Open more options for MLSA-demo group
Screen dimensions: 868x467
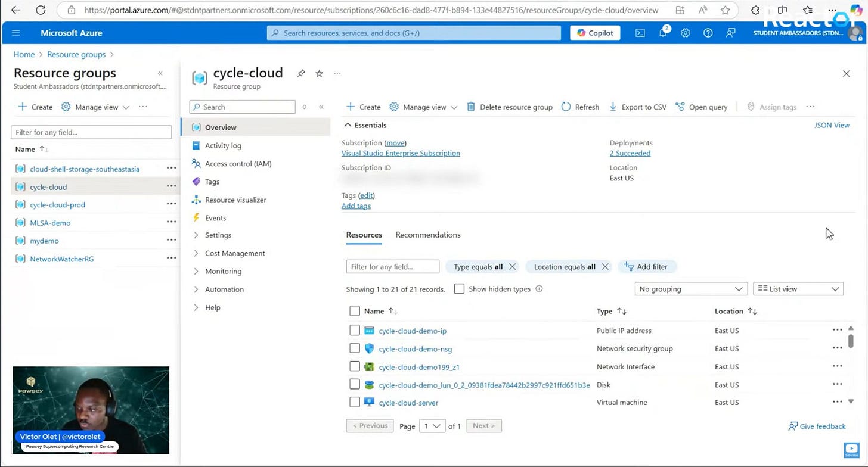pyautogui.click(x=171, y=222)
